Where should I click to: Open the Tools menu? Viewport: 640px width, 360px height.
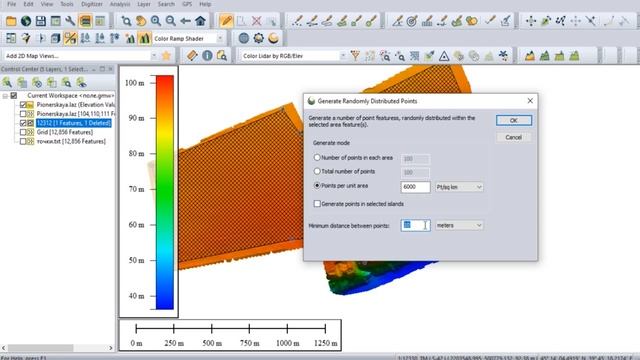67,4
